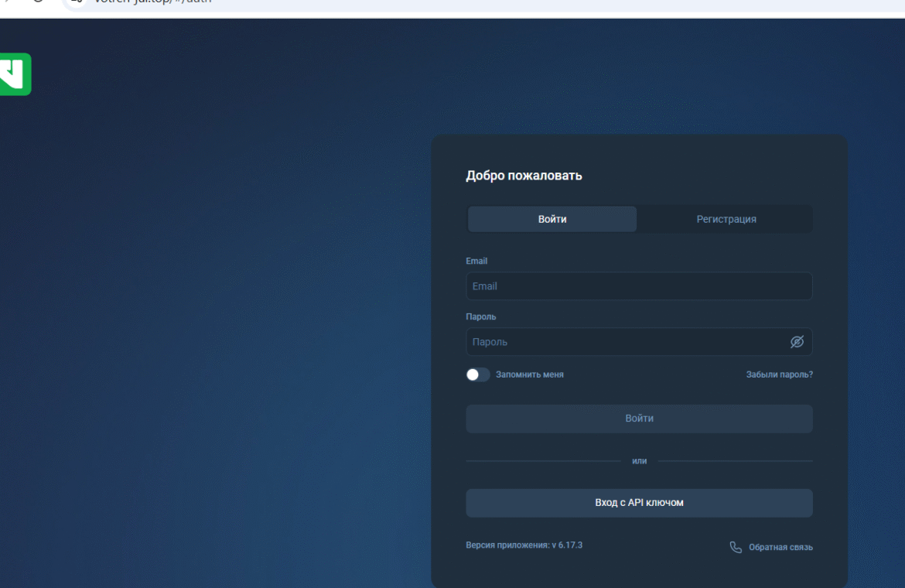Click the phone icon near Обратная связь
Image resolution: width=905 pixels, height=588 pixels.
pyautogui.click(x=736, y=548)
